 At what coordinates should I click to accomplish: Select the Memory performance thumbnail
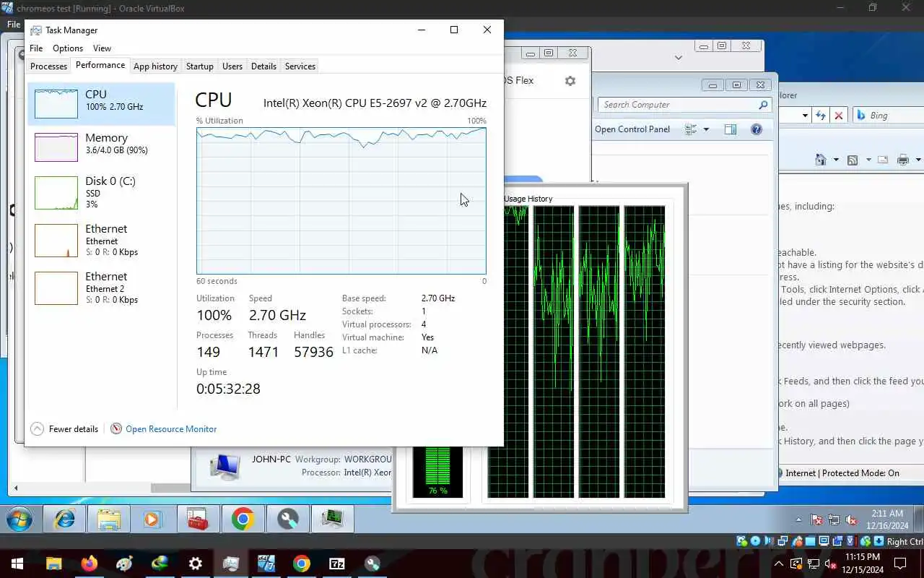click(56, 147)
